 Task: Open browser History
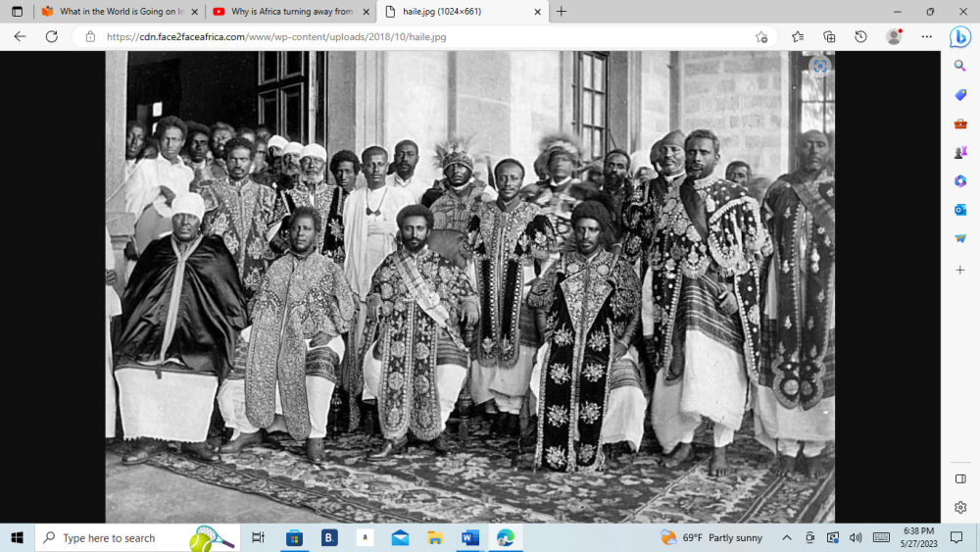[x=860, y=36]
